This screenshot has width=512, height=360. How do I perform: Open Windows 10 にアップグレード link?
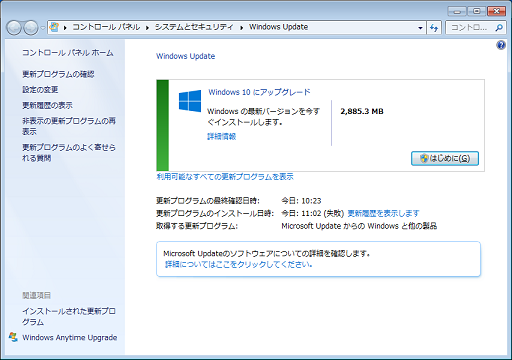[259, 92]
